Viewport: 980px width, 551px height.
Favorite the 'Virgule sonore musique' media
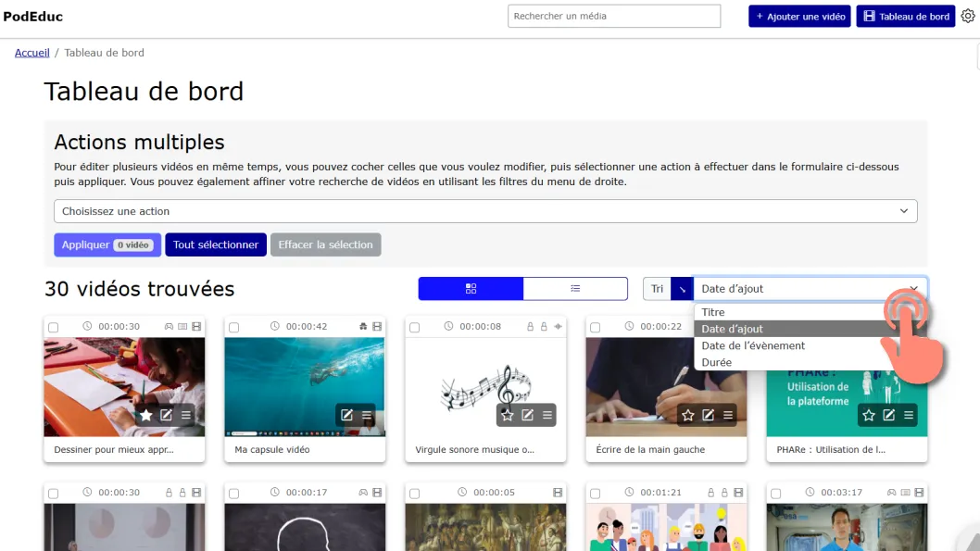(507, 415)
